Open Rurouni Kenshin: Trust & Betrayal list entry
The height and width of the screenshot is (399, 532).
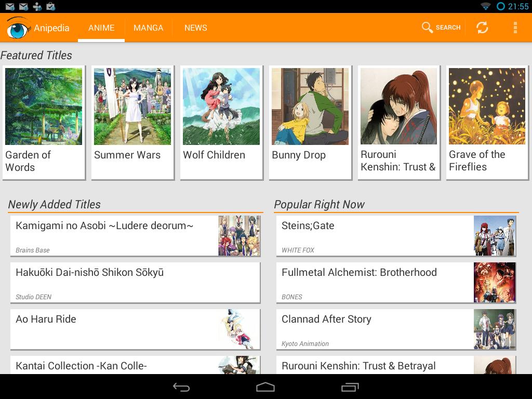tap(396, 365)
